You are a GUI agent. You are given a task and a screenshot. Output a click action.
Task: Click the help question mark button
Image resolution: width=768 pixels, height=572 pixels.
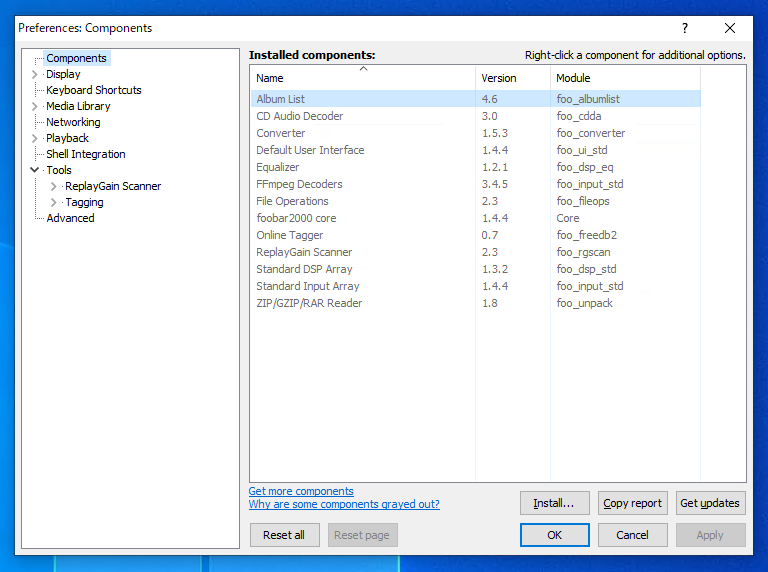(685, 28)
